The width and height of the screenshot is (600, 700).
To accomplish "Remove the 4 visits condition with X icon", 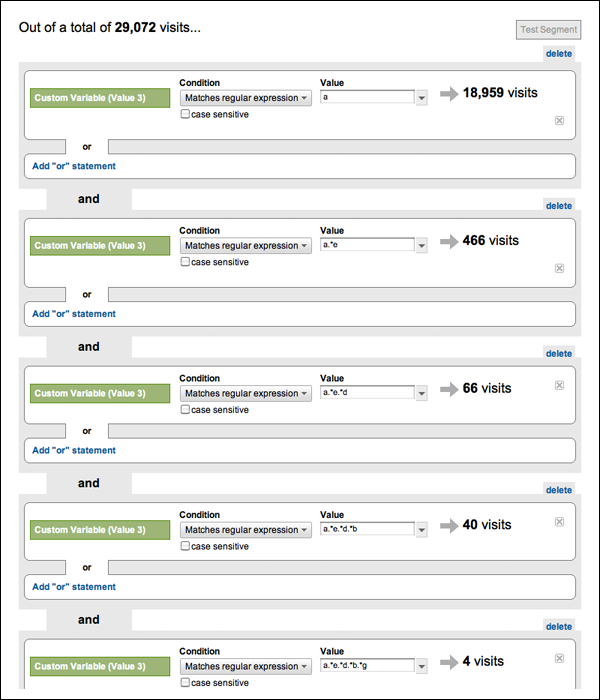I will coord(559,658).
